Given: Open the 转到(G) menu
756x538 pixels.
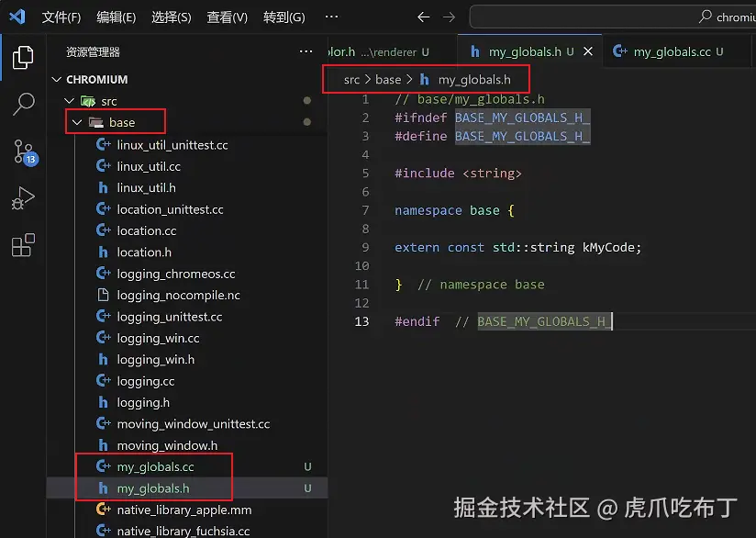Looking at the screenshot, I should 284,17.
